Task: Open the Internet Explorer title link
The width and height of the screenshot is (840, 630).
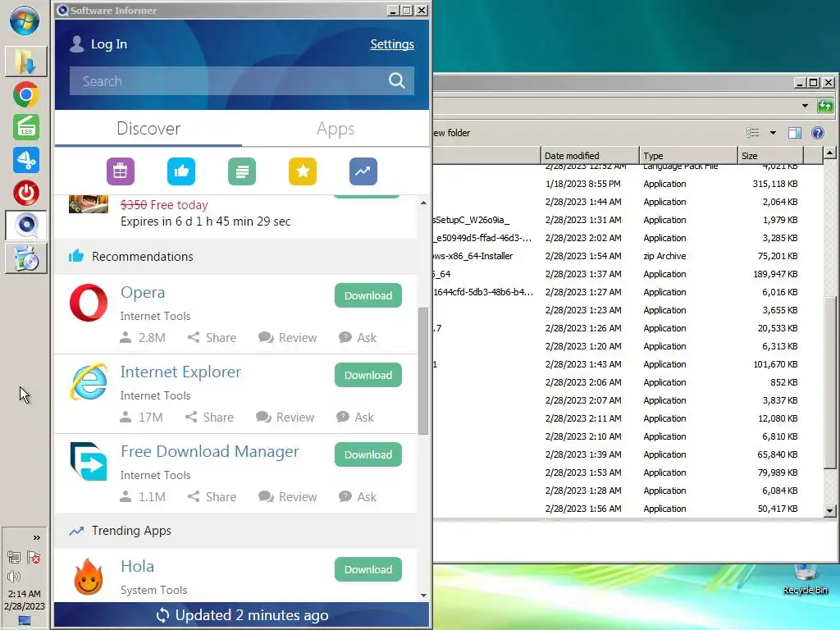Action: coord(180,372)
